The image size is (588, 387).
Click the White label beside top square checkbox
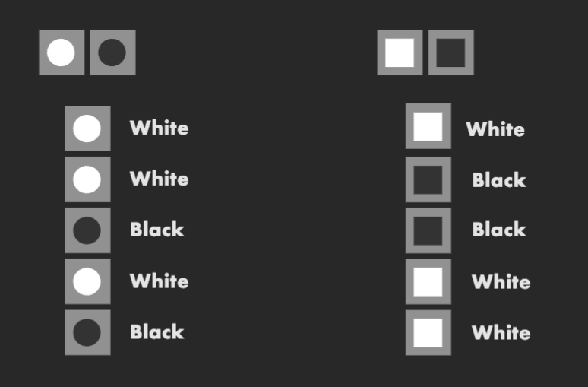click(x=495, y=129)
